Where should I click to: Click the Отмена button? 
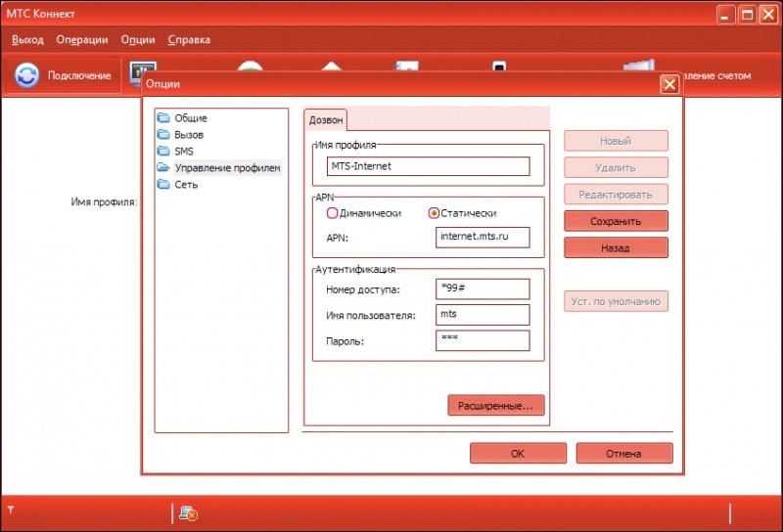pyautogui.click(x=624, y=453)
